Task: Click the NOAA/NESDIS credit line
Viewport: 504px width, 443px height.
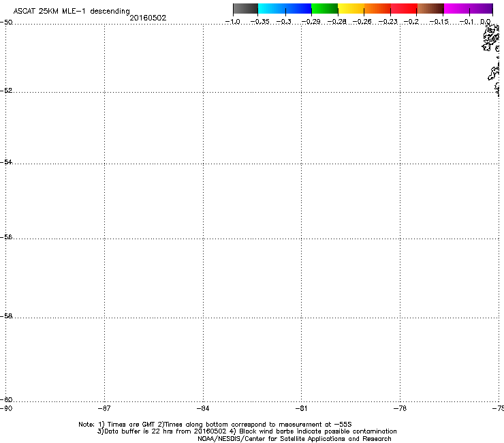Action: point(294,439)
